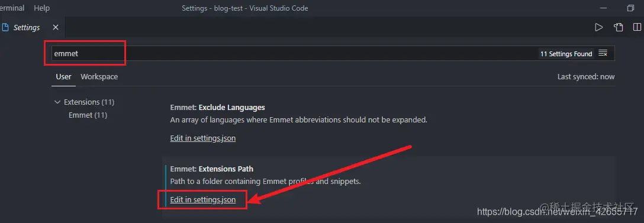Click the Emmet: Extensions Path heading

(211, 169)
